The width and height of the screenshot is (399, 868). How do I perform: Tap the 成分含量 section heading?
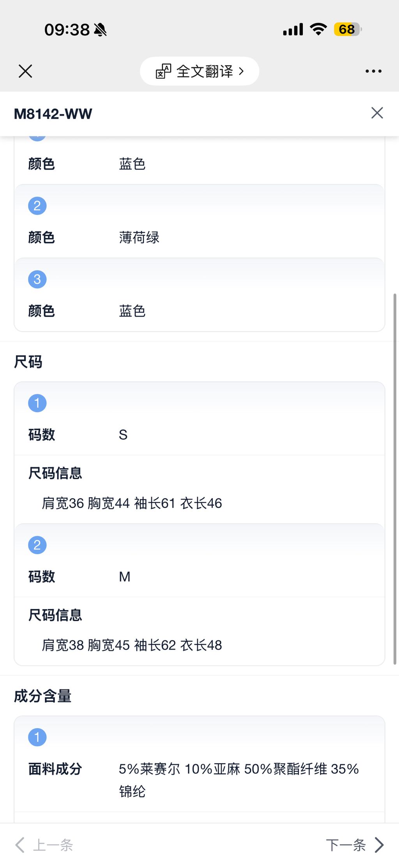point(42,696)
